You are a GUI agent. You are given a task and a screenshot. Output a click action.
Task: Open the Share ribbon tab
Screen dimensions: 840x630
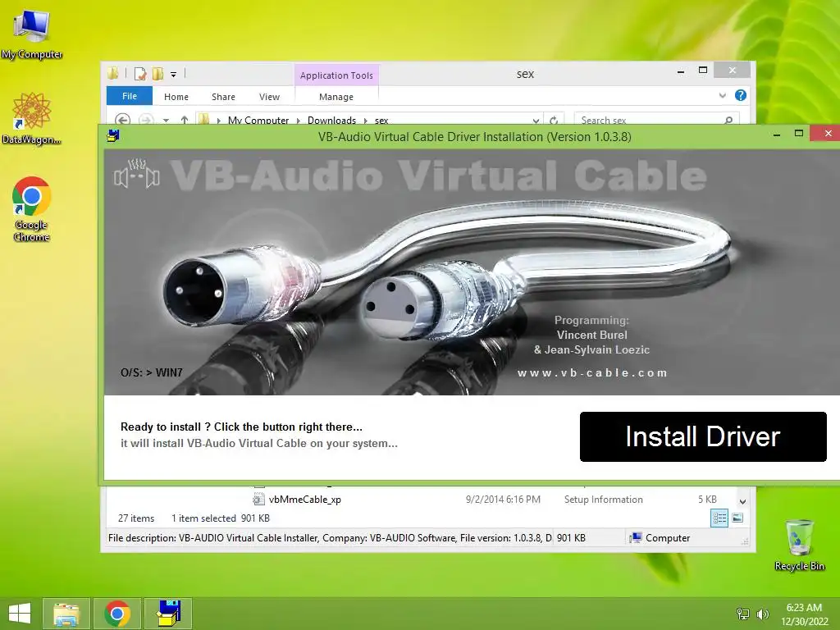[223, 97]
